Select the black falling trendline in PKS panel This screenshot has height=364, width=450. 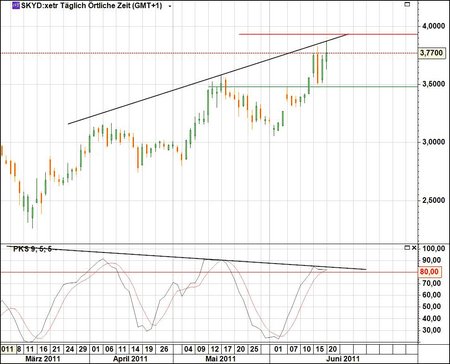187,258
